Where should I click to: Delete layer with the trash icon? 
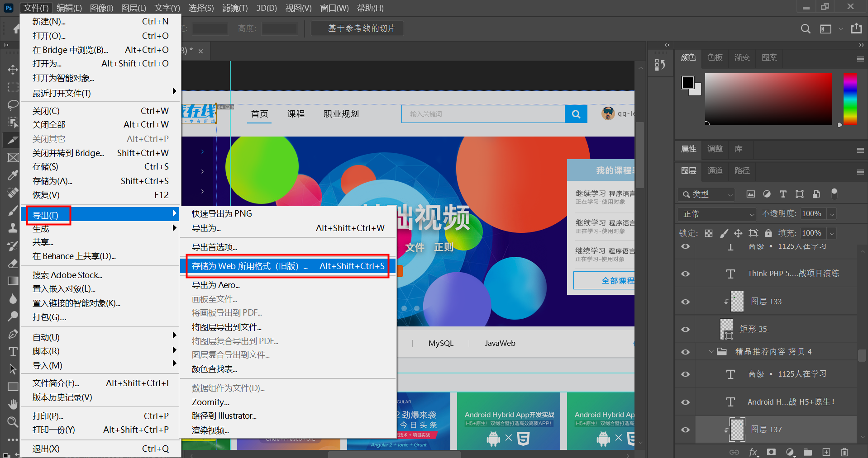point(844,452)
